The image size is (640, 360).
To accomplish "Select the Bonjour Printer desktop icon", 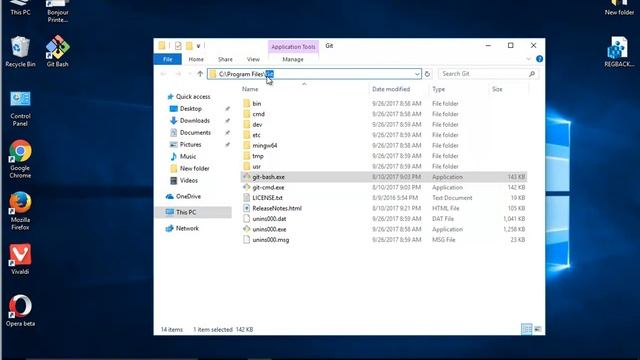I will point(58,11).
